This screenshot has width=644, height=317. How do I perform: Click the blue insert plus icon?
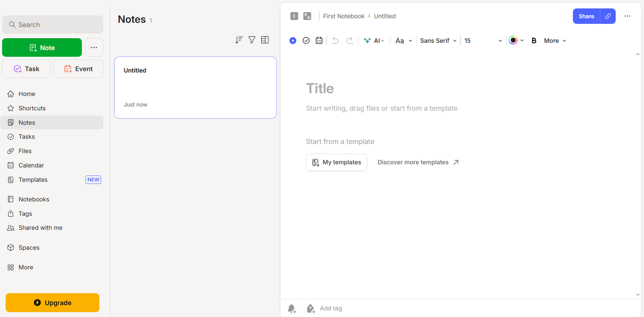[x=293, y=41]
